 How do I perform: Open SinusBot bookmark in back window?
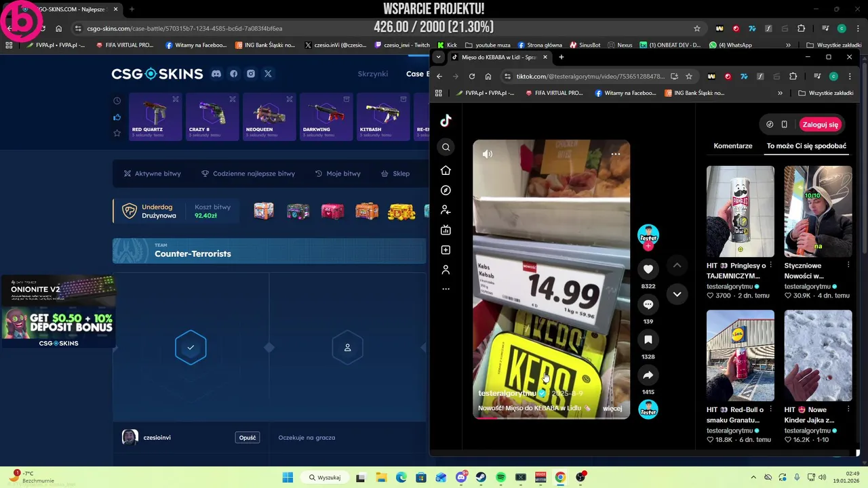click(585, 45)
